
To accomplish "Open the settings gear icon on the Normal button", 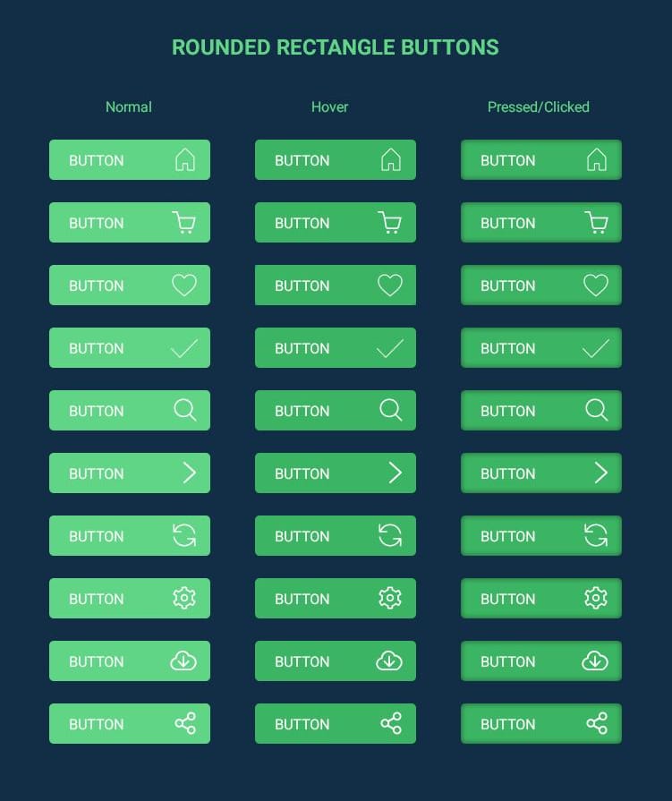I will 184,598.
